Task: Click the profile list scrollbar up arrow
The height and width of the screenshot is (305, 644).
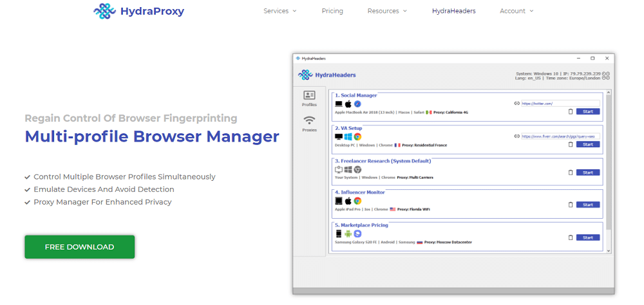Action: click(x=609, y=92)
